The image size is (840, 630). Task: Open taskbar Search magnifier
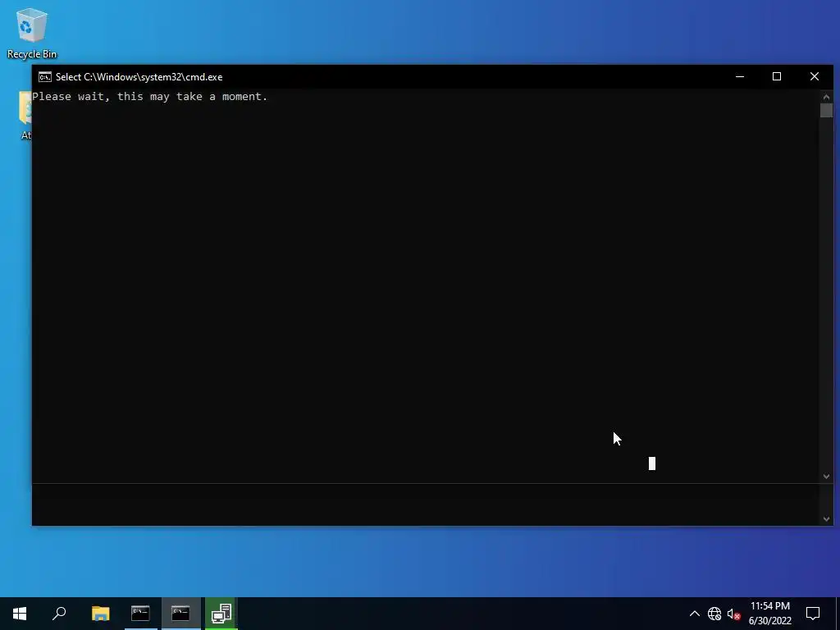point(59,614)
